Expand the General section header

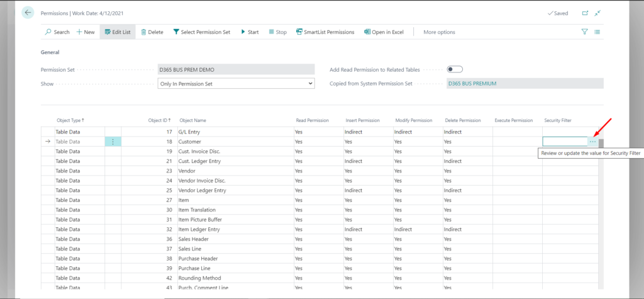pyautogui.click(x=50, y=52)
